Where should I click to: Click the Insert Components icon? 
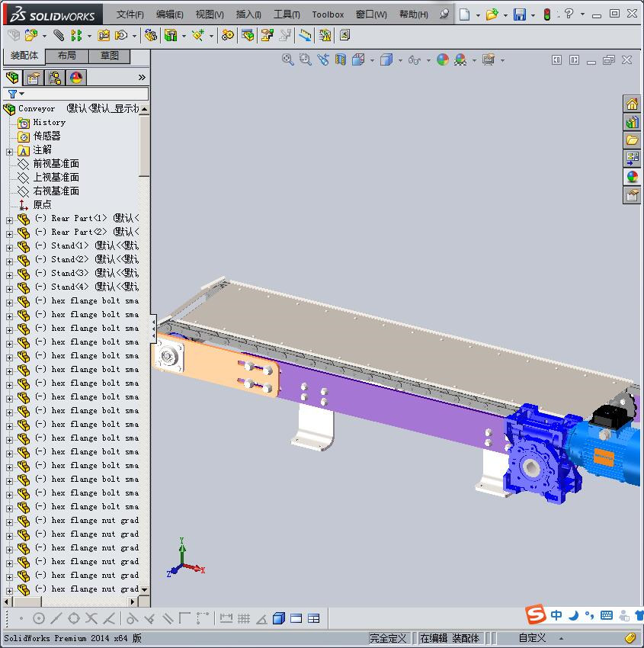pyautogui.click(x=30, y=36)
